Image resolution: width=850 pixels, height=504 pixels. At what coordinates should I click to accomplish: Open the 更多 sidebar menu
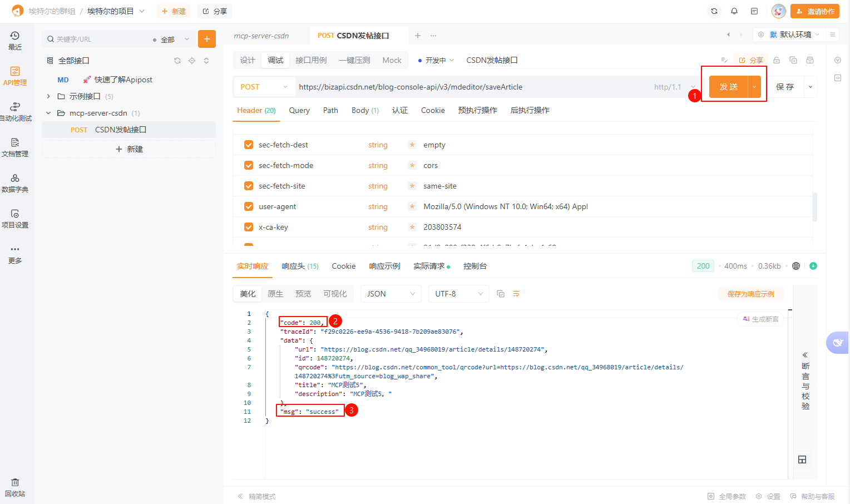15,254
